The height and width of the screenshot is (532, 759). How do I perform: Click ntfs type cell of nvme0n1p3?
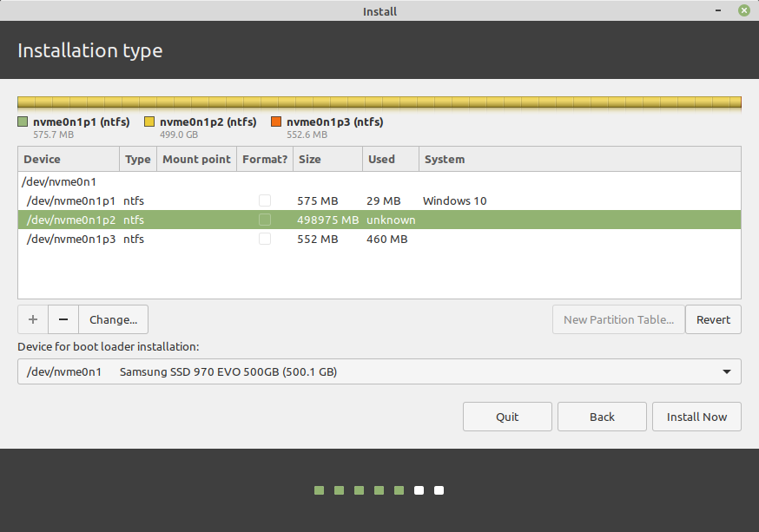click(134, 239)
